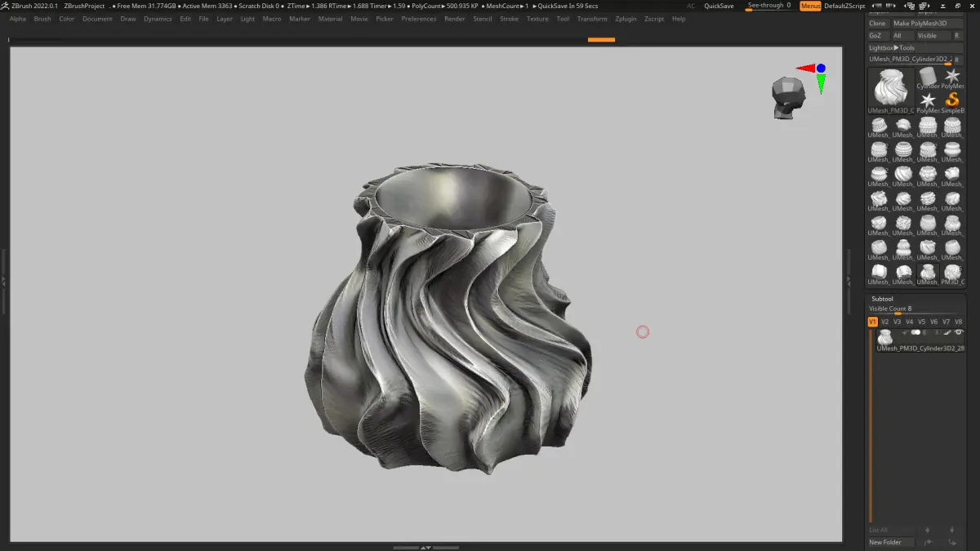
Task: Open the Preferences menu
Action: pyautogui.click(x=419, y=19)
